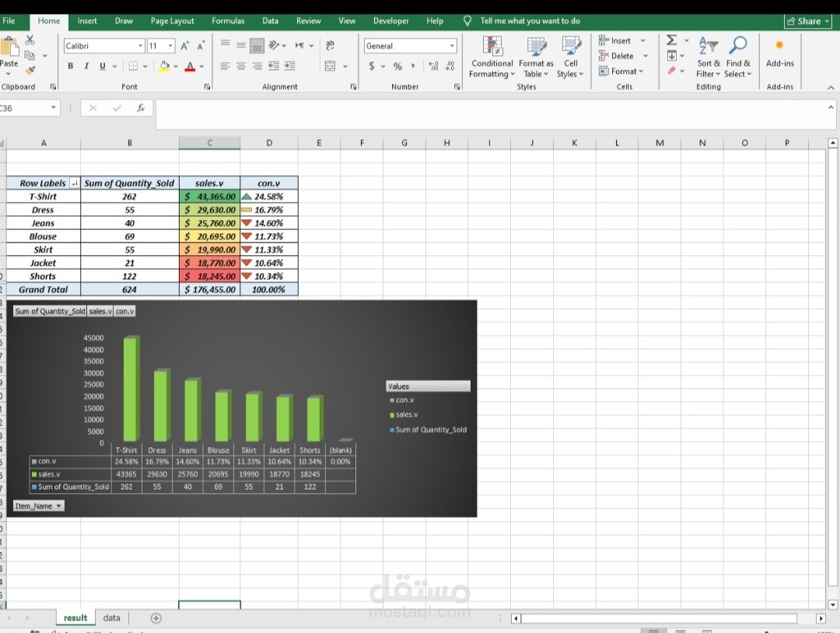Screen dimensions: 840x633
Task: Click the Clear eraser icon
Action: coord(671,71)
